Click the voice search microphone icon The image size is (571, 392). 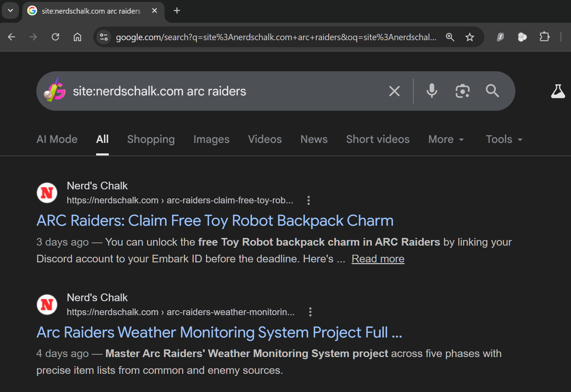(432, 91)
